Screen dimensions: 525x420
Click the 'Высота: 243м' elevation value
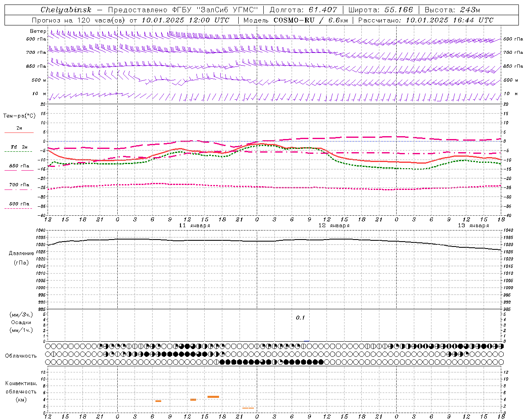point(452,10)
